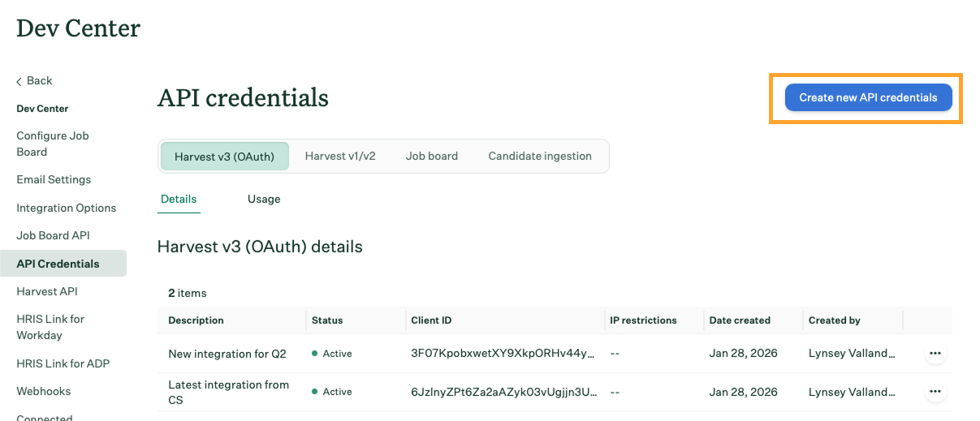Click the Date created column header

740,320
